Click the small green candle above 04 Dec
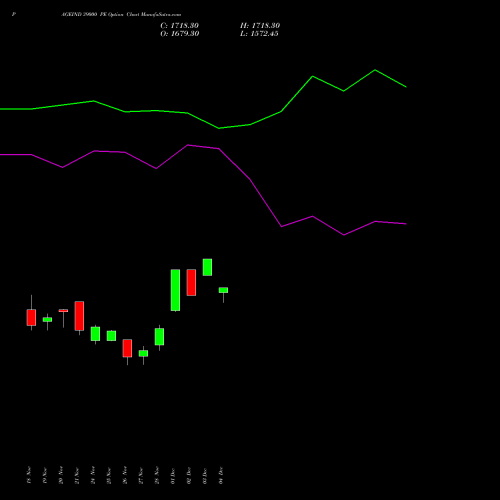This screenshot has height=500, width=500. click(x=223, y=290)
